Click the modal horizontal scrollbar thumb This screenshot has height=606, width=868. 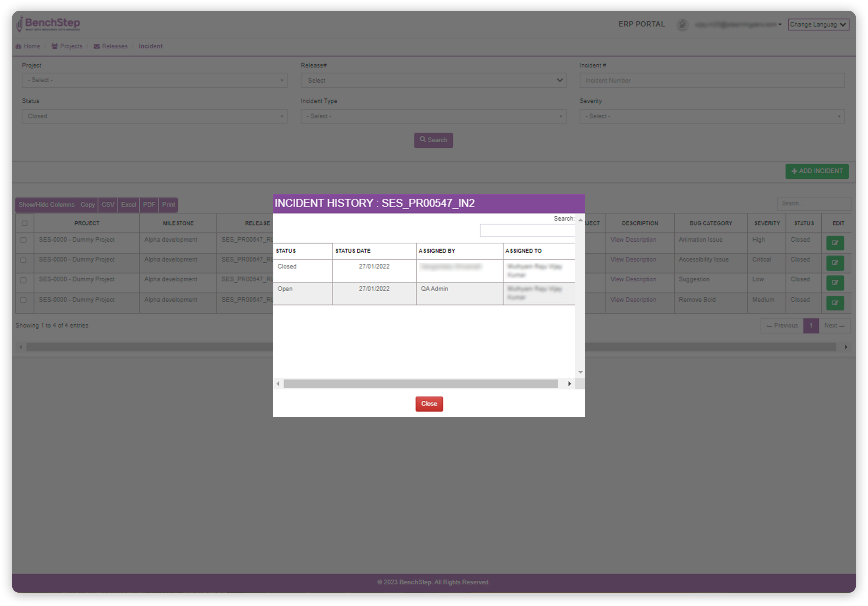click(x=420, y=384)
